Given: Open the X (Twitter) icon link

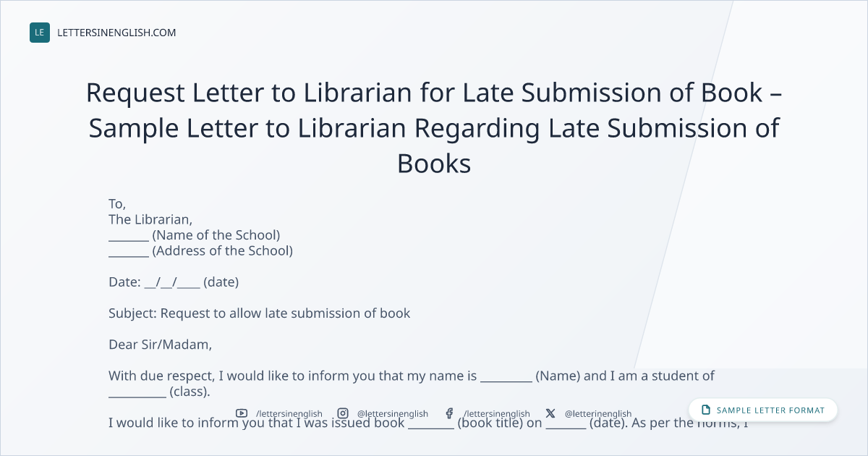Looking at the screenshot, I should click(x=550, y=413).
